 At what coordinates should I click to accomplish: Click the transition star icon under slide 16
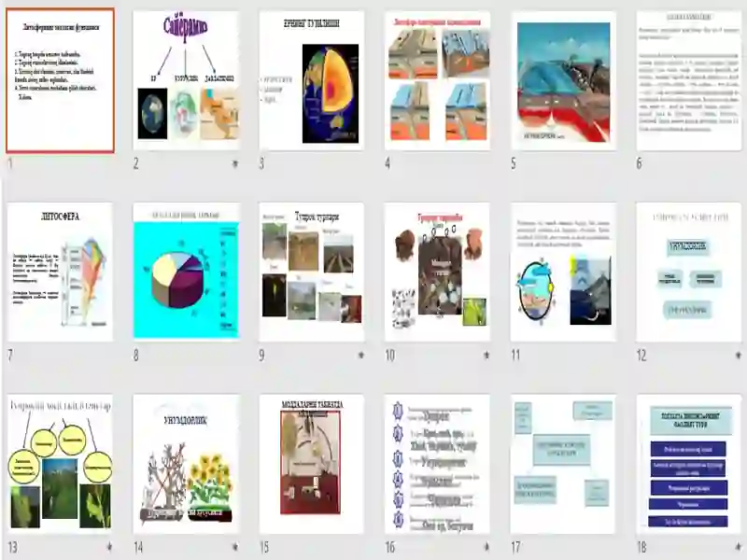[486, 547]
